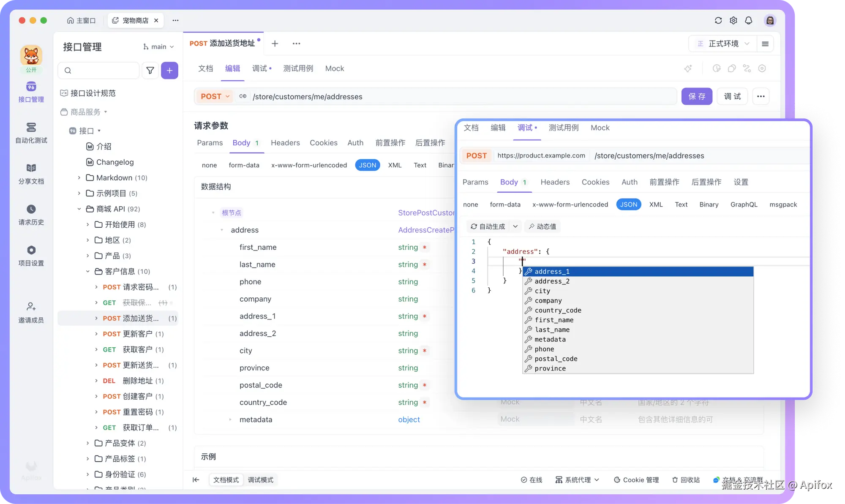Switch to the 测试用例 tab
Screen dimensions: 845x504
click(x=298, y=68)
